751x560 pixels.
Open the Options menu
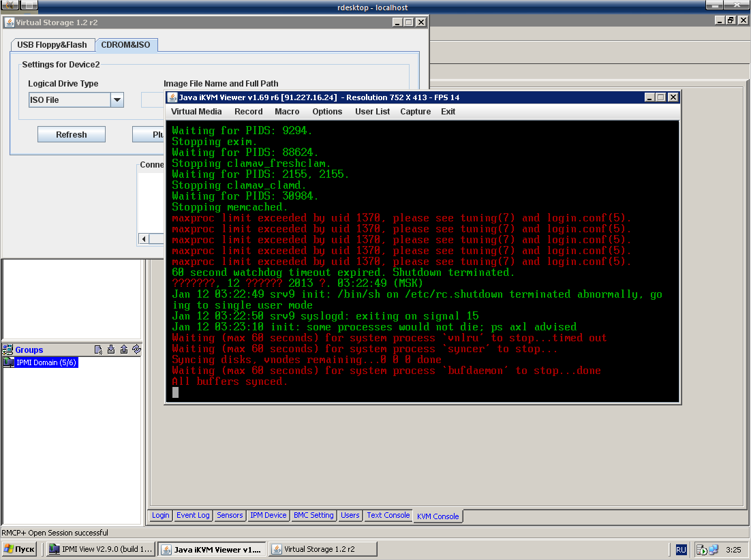pos(327,112)
